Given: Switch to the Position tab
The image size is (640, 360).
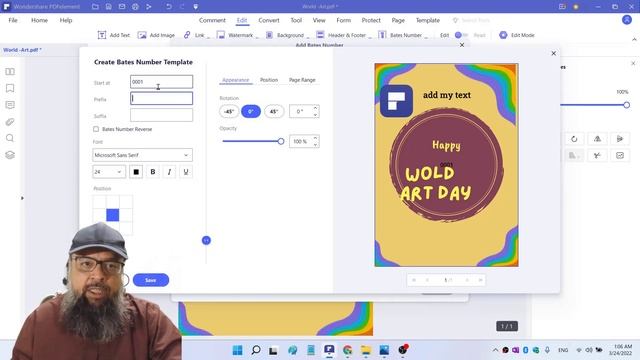Looking at the screenshot, I should tap(269, 80).
